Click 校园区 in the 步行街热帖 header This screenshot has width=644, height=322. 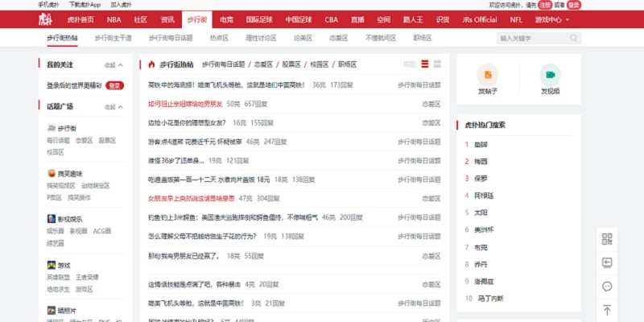320,64
